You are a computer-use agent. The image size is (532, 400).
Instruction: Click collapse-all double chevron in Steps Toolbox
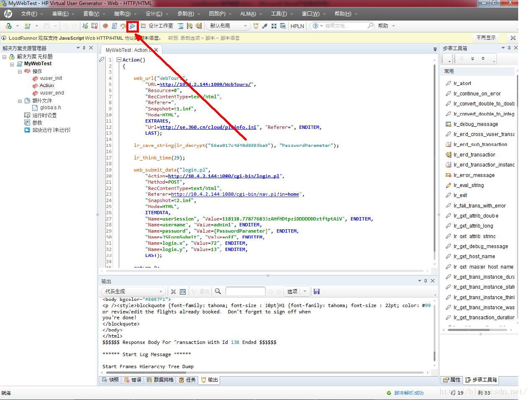coord(483,59)
